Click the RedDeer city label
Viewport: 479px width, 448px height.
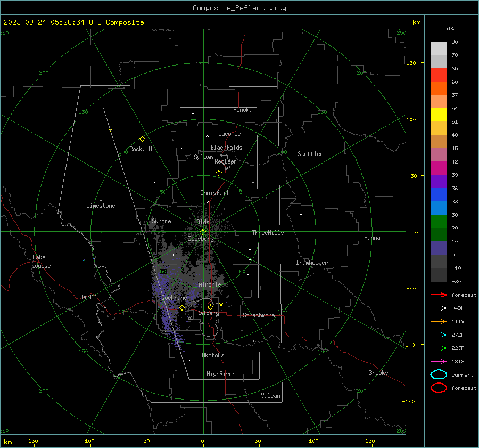click(x=226, y=161)
